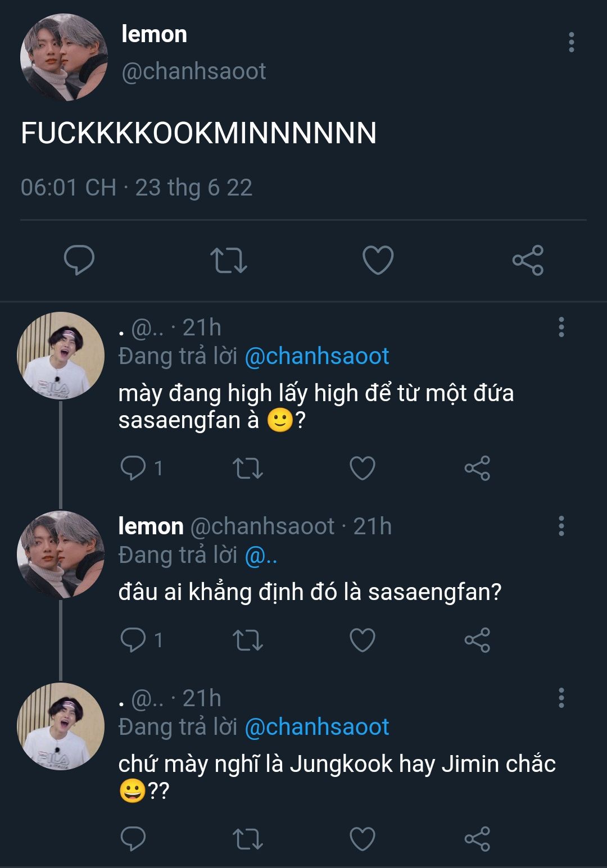Open more options on main tweet
The height and width of the screenshot is (868, 607).
[571, 42]
